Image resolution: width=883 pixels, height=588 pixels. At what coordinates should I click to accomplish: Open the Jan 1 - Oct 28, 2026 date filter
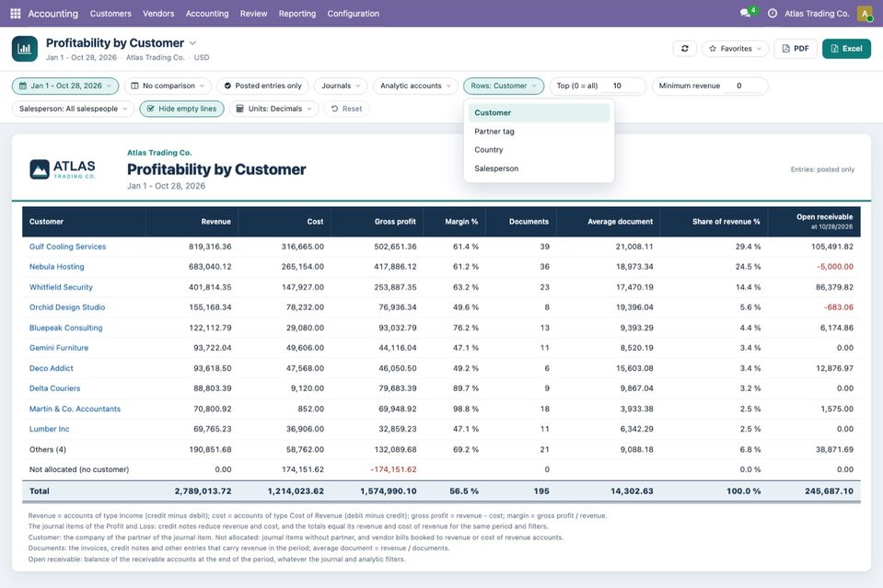point(65,86)
